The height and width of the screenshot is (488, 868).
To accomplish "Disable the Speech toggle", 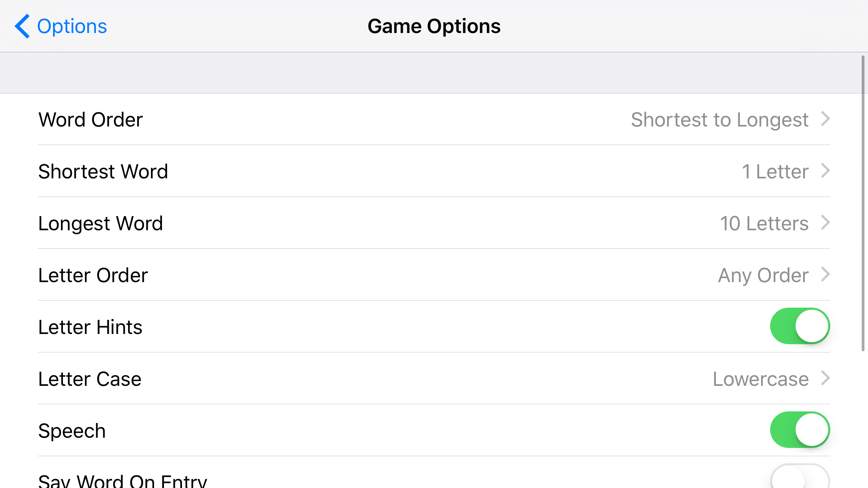I will click(x=800, y=430).
